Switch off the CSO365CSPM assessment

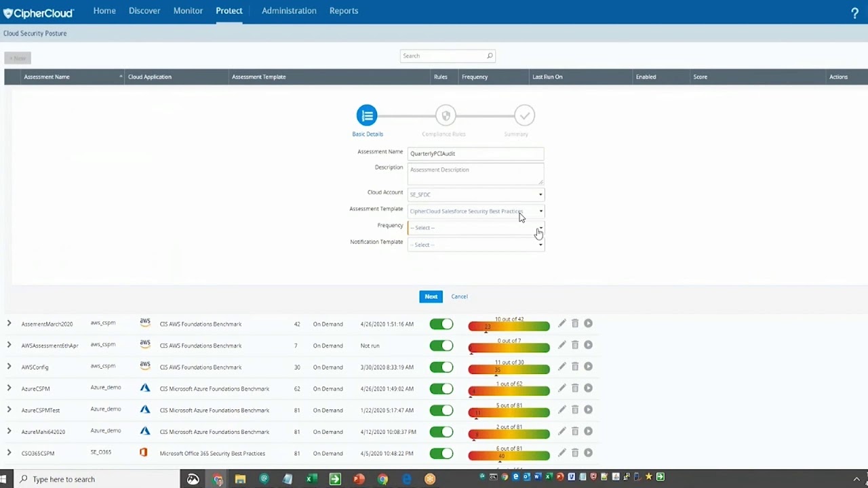pos(441,453)
